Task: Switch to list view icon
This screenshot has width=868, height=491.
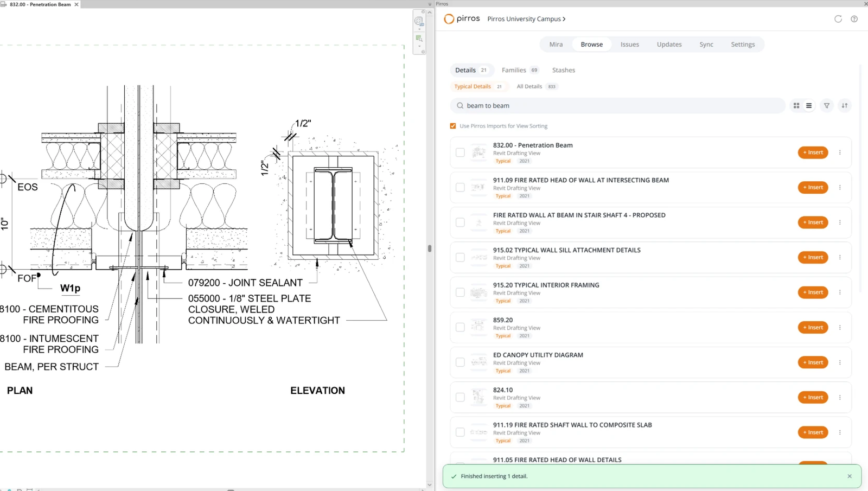Action: [x=809, y=106]
